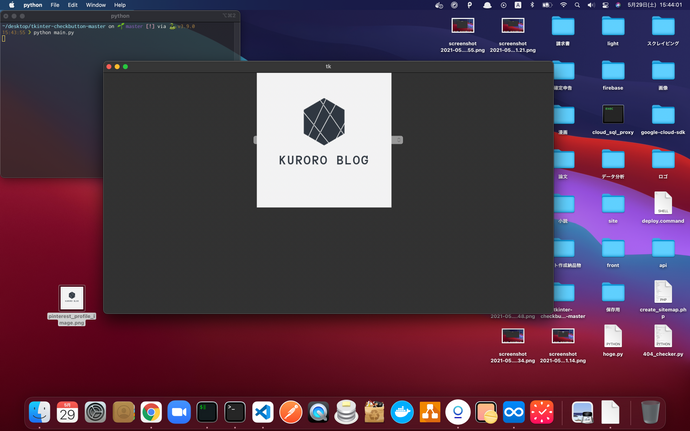Launch the orange diagram app in Dock
The width and height of the screenshot is (690, 431).
[430, 412]
